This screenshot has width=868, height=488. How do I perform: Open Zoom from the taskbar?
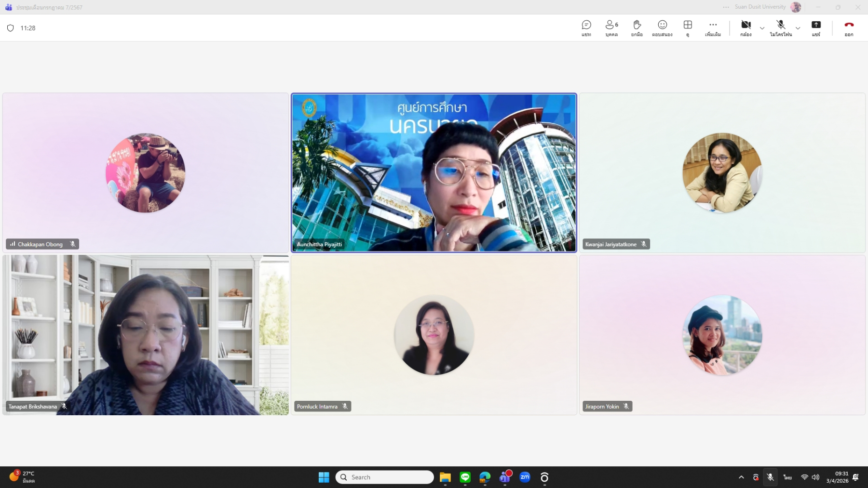(x=525, y=477)
